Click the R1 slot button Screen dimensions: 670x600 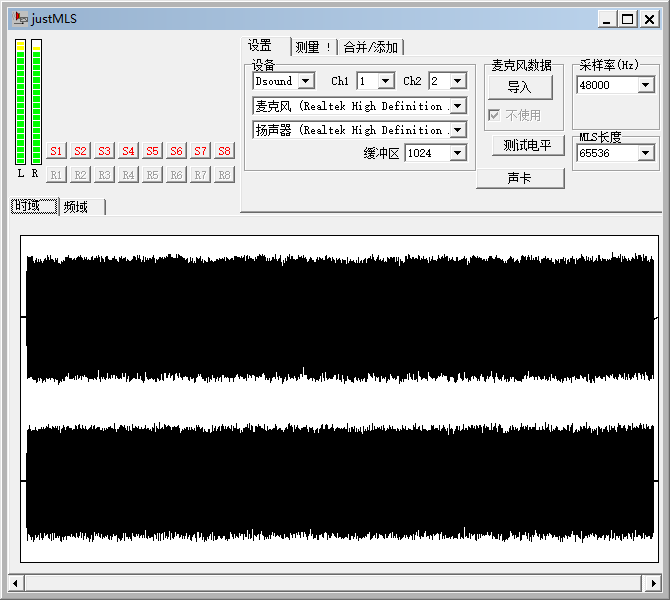click(x=56, y=175)
